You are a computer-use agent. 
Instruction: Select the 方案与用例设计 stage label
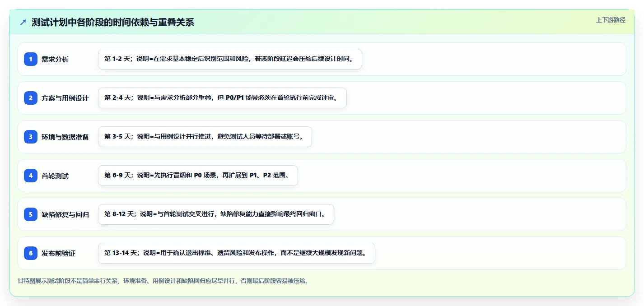tap(65, 98)
